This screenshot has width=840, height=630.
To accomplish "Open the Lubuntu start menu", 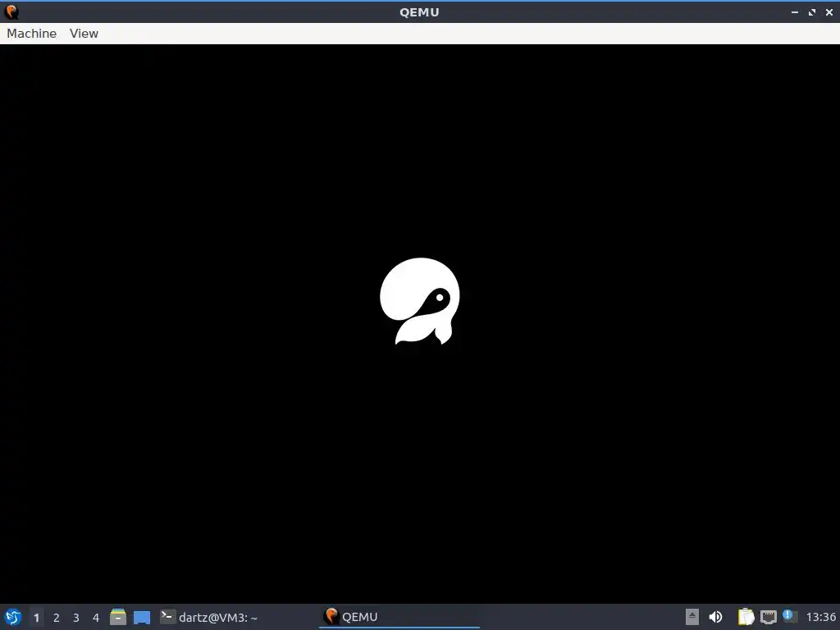I will click(13, 617).
